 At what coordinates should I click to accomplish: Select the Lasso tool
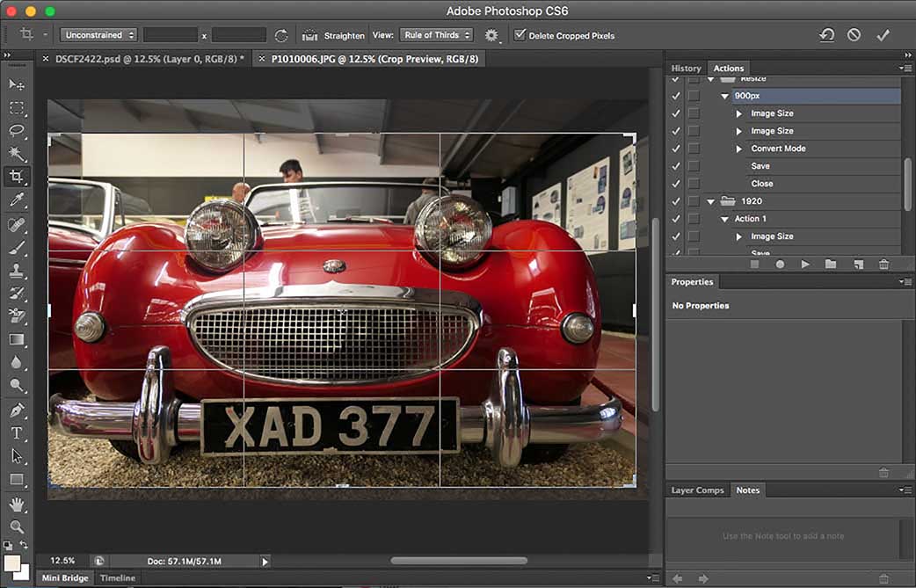point(17,131)
